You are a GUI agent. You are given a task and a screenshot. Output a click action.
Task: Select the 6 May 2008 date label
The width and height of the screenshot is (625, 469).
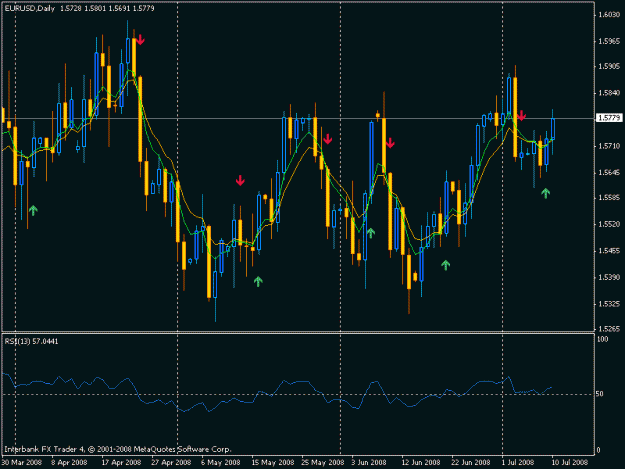tap(220, 462)
